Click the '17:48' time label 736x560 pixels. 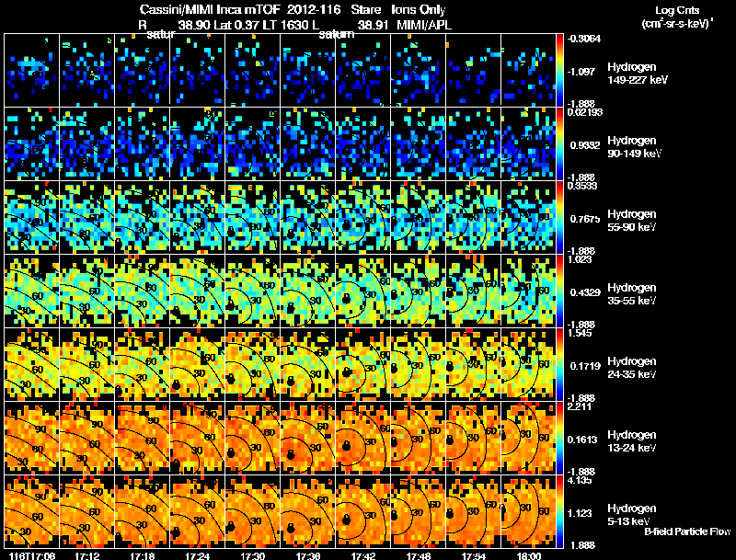pyautogui.click(x=419, y=555)
